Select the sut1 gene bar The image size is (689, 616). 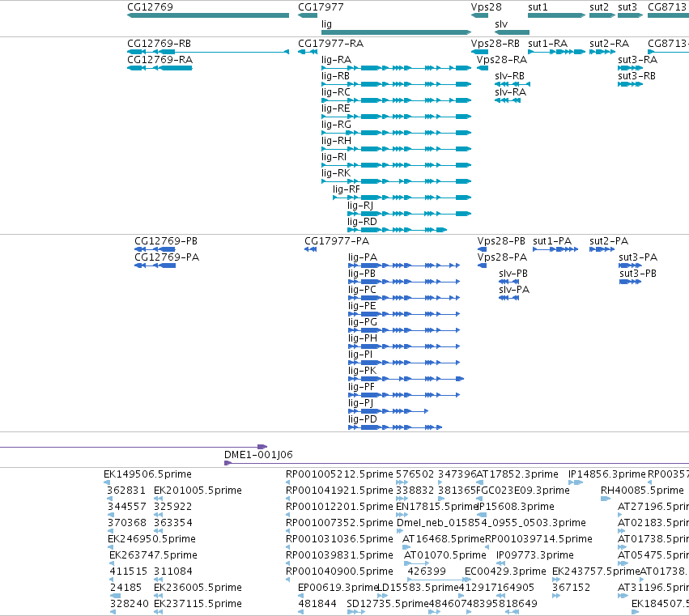click(x=557, y=15)
